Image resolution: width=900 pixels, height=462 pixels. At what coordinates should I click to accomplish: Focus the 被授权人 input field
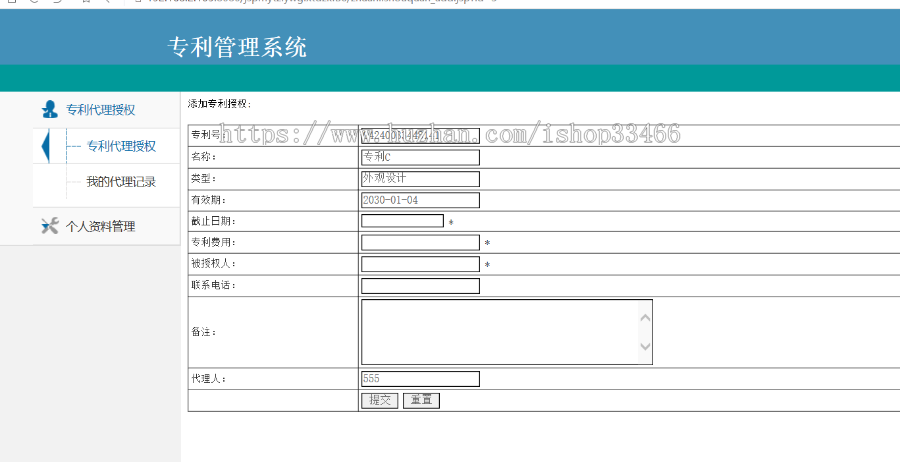click(x=420, y=264)
